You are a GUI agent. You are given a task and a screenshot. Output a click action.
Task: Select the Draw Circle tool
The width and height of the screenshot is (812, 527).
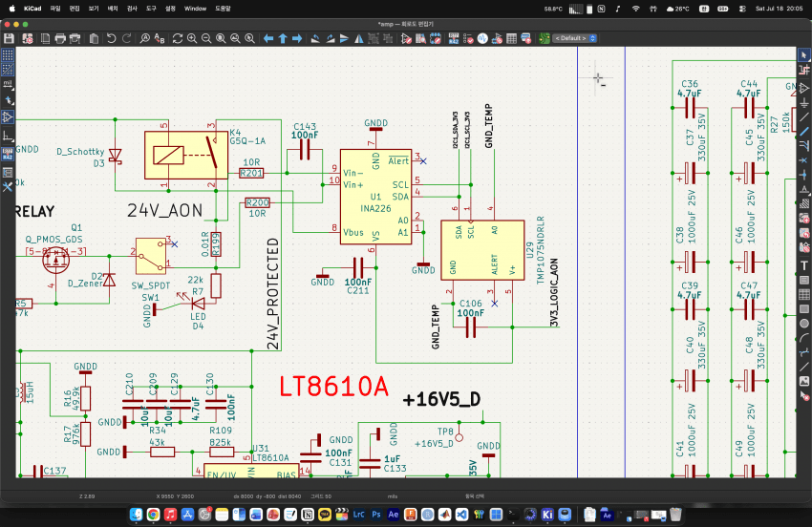click(803, 324)
